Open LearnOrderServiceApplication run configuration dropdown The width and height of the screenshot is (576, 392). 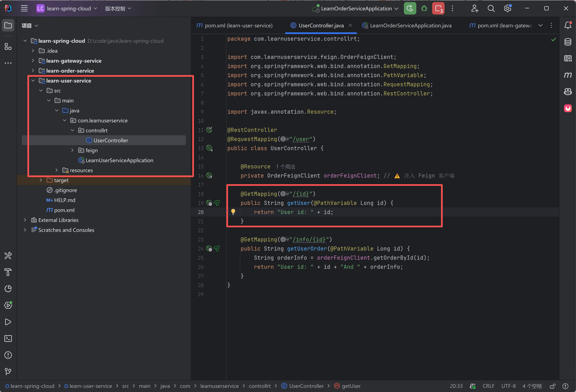tap(355, 9)
